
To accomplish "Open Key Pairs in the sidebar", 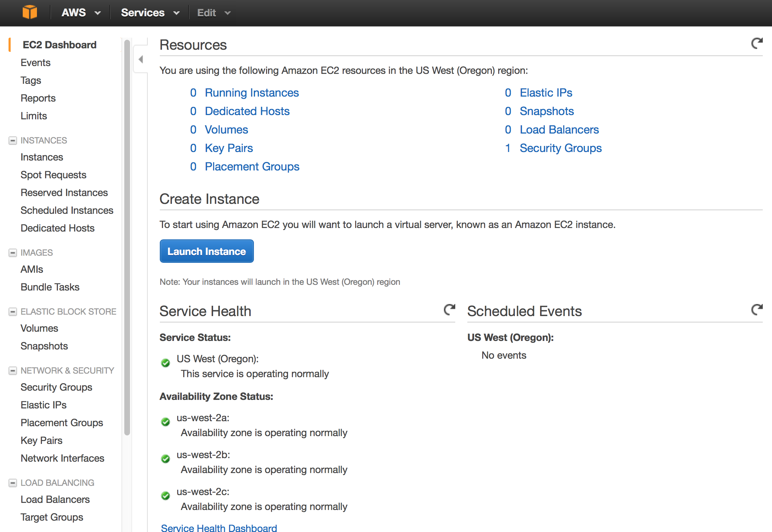I will pyautogui.click(x=42, y=441).
